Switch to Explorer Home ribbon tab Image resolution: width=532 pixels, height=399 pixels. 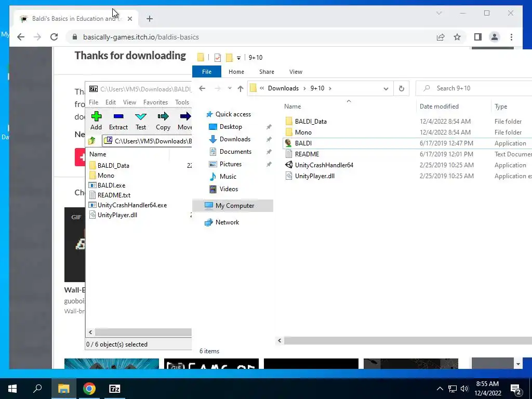click(x=236, y=72)
